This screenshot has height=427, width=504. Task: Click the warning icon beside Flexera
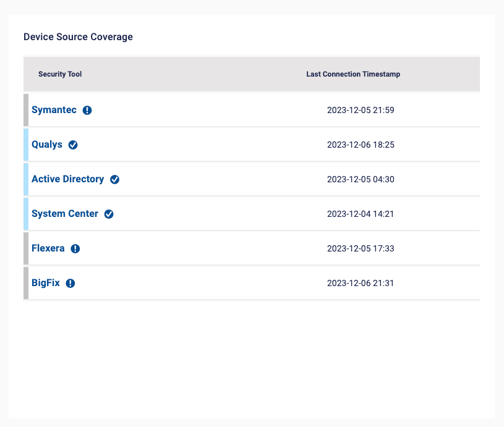pos(75,248)
